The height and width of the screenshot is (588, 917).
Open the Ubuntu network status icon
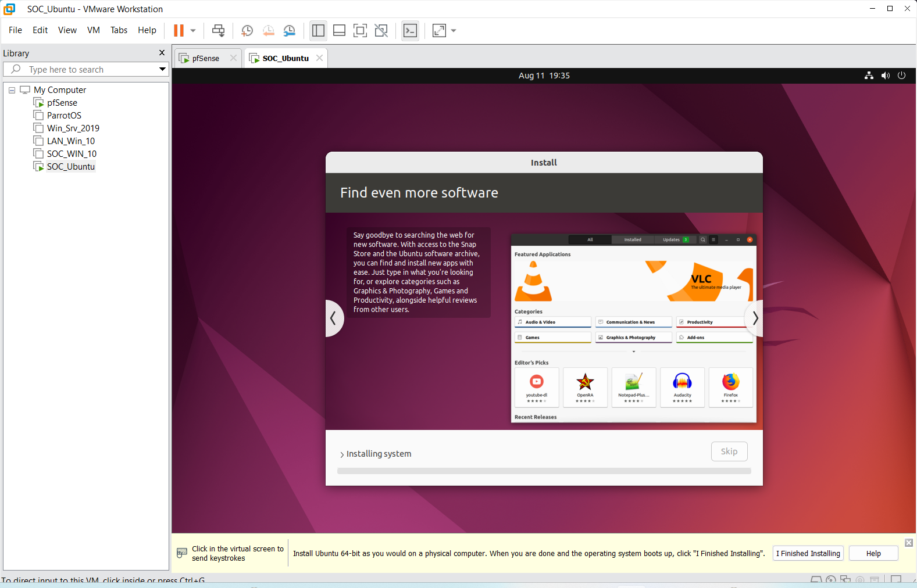pos(869,76)
